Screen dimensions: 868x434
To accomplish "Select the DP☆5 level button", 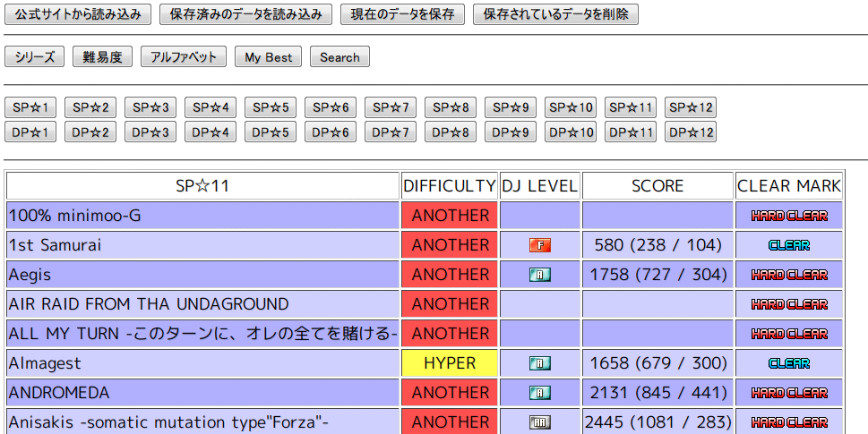I will (271, 132).
